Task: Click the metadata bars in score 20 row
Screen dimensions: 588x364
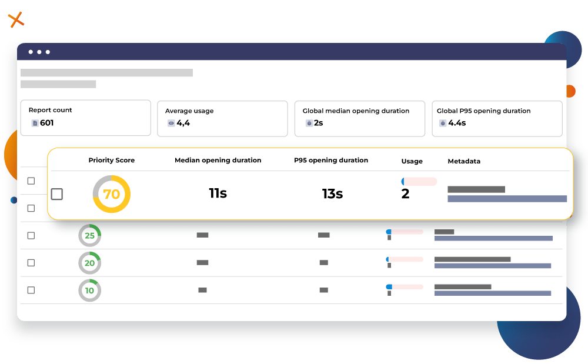Action: click(x=493, y=262)
